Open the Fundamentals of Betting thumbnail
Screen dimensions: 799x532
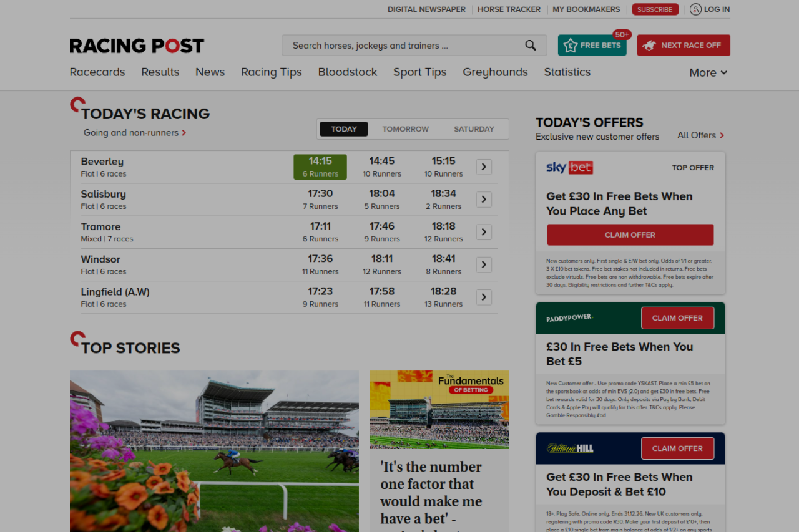(439, 410)
